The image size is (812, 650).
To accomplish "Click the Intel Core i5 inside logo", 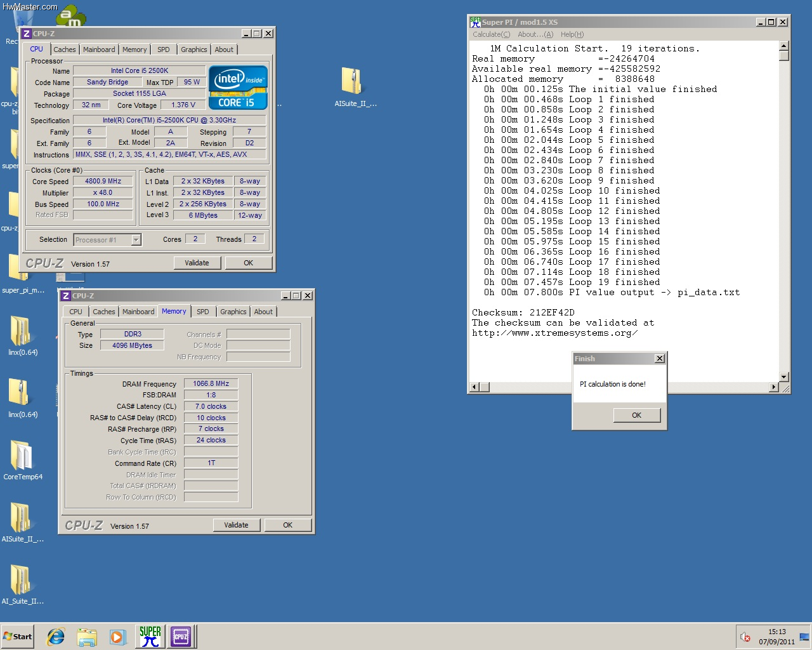I will 238,88.
